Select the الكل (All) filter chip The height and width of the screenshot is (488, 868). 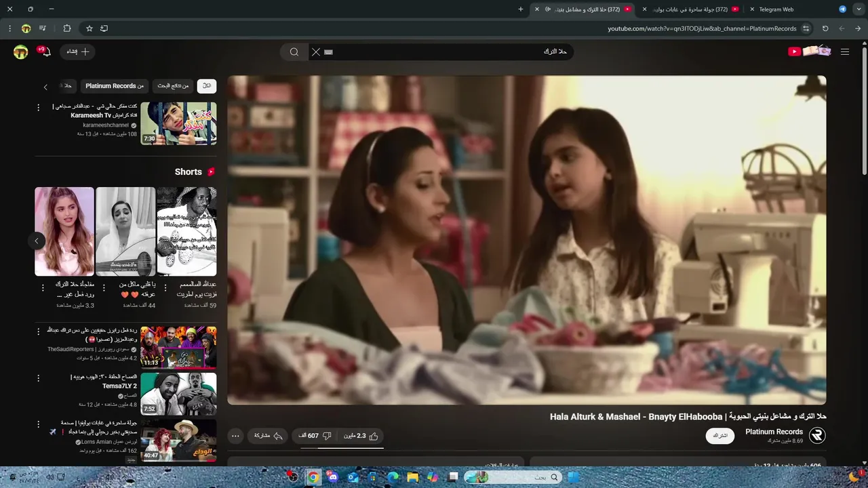pyautogui.click(x=207, y=86)
